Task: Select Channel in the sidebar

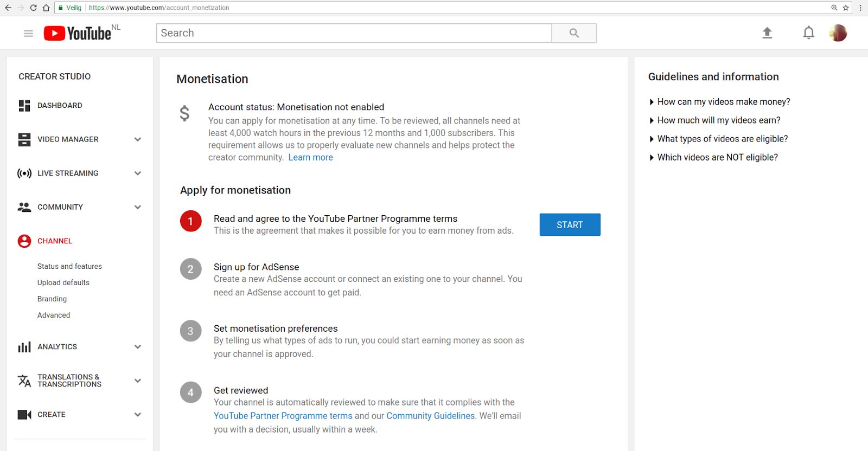Action: 55,241
